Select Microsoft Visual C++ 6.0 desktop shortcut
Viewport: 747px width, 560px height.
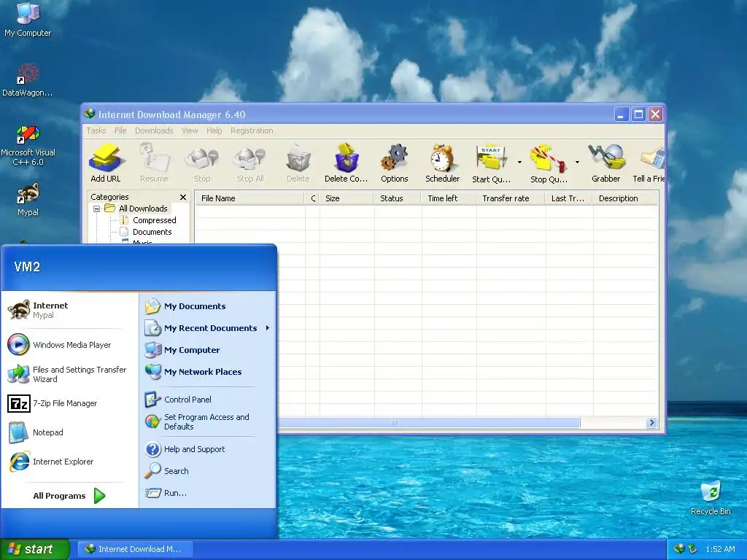28,146
